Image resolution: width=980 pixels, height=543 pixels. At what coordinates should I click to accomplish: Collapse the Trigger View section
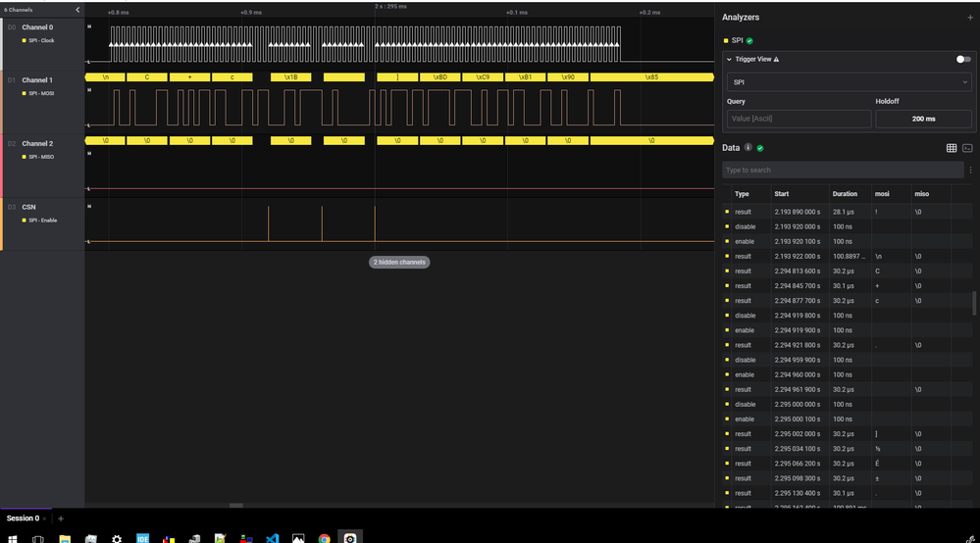(x=729, y=59)
